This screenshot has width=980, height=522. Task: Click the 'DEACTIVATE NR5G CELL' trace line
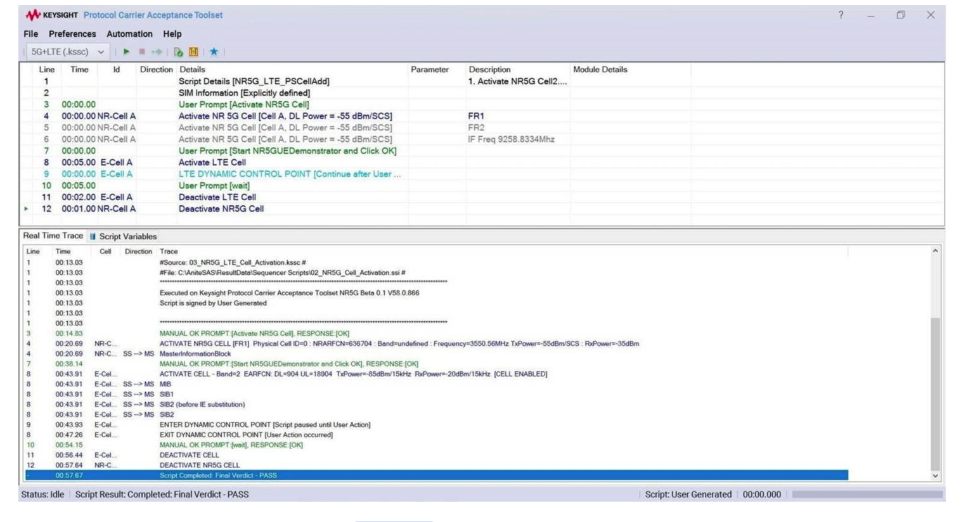[x=200, y=465]
